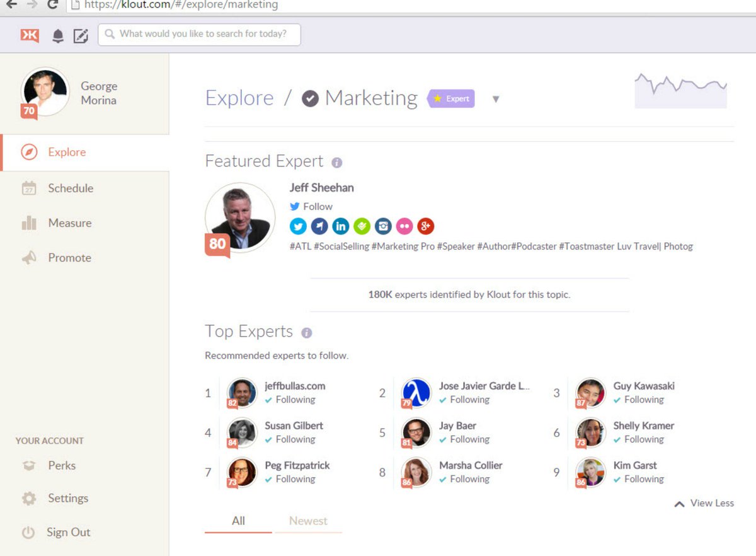Click the Jeff Sheehan name link

click(x=321, y=187)
